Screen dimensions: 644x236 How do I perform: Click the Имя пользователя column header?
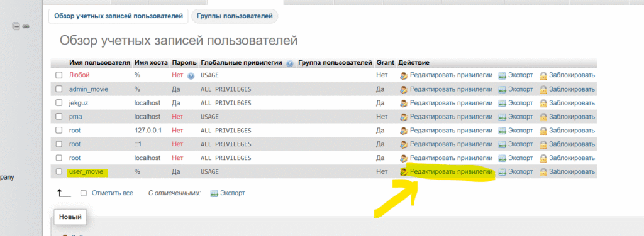pyautogui.click(x=100, y=63)
